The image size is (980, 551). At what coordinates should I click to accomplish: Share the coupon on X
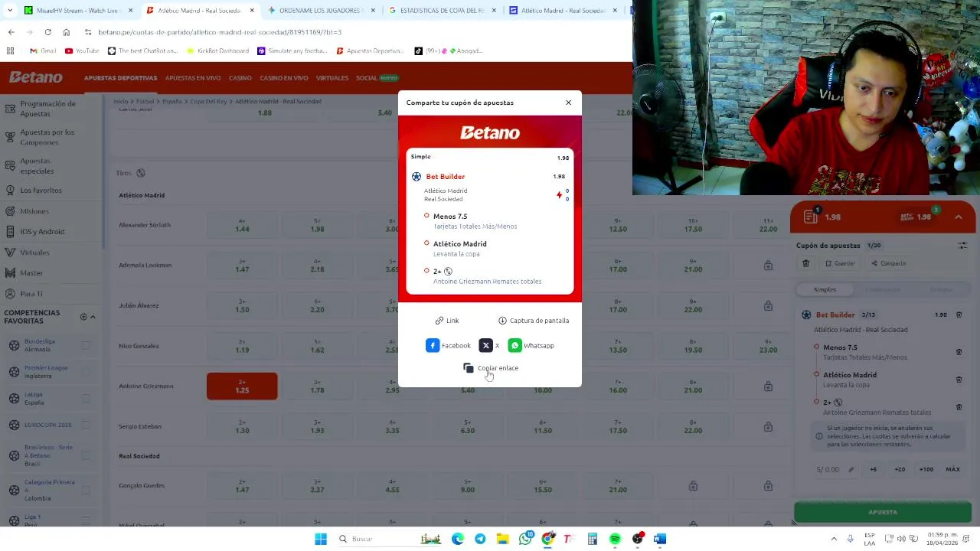click(489, 346)
